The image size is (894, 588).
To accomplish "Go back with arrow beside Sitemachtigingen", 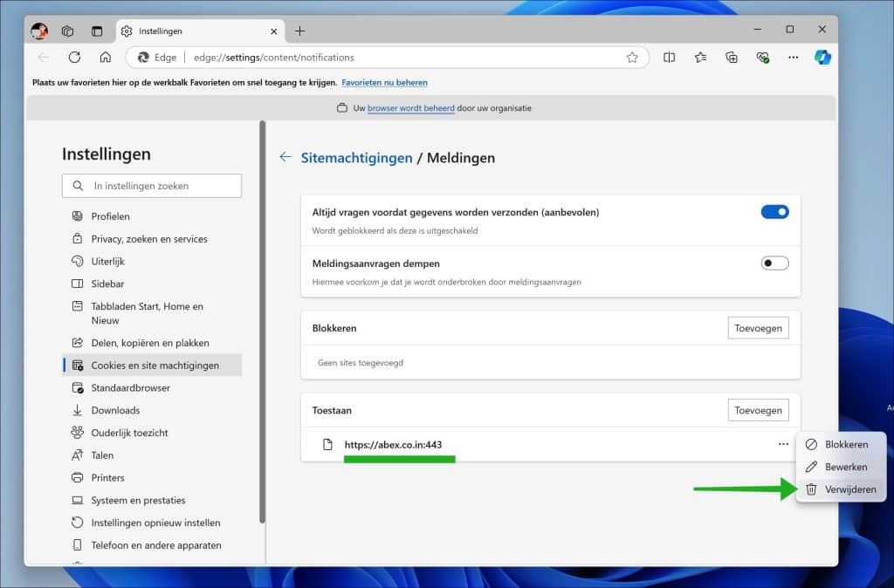I will (285, 157).
